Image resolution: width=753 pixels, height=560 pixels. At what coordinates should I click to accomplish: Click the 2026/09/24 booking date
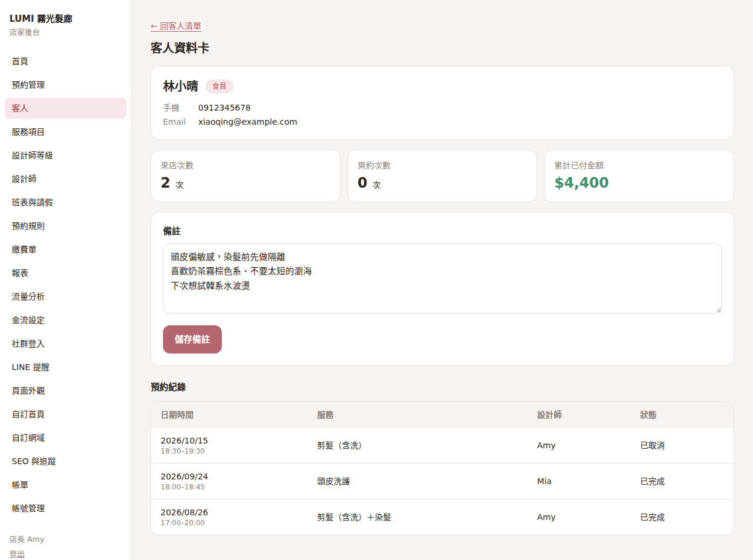pos(184,476)
